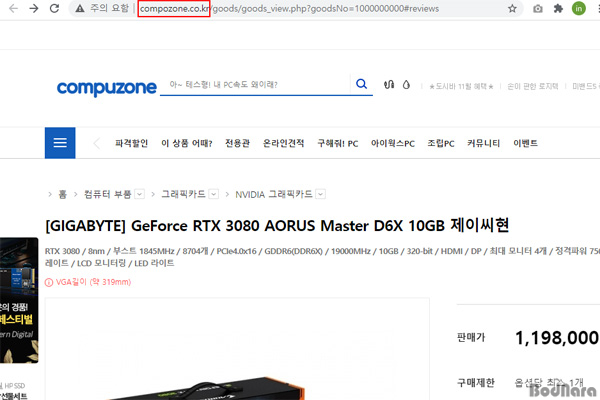Click the flame hot deals icon
The image size is (600, 400).
pyautogui.click(x=406, y=85)
